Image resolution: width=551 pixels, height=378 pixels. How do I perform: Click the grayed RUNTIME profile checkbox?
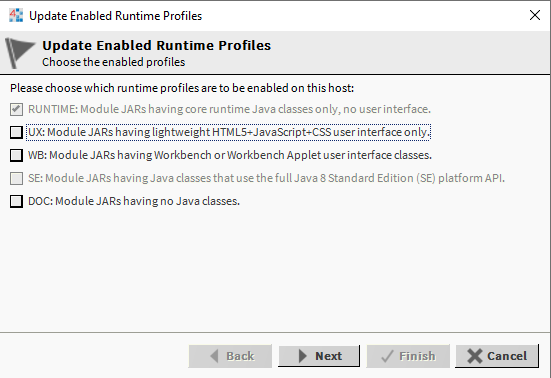[16, 109]
